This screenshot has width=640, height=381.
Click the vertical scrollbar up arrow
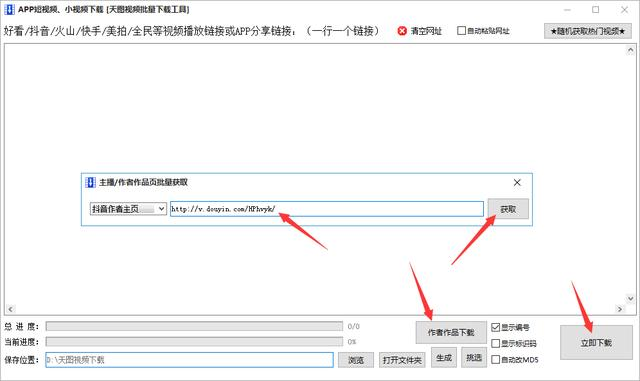coord(630,50)
